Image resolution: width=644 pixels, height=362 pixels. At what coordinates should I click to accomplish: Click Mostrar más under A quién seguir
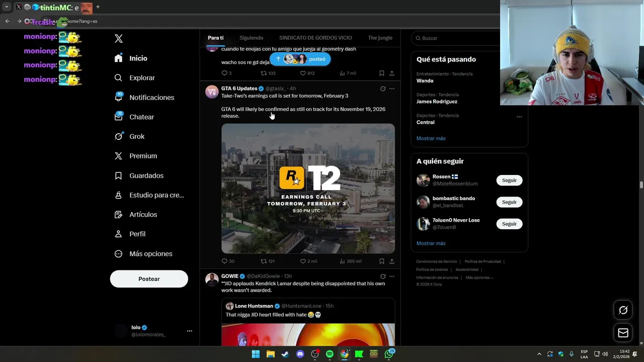pos(431,243)
